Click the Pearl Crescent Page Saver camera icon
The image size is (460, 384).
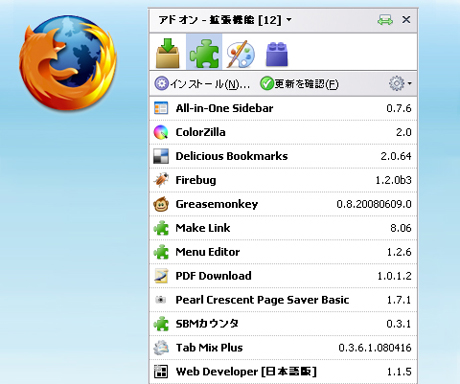tap(161, 300)
